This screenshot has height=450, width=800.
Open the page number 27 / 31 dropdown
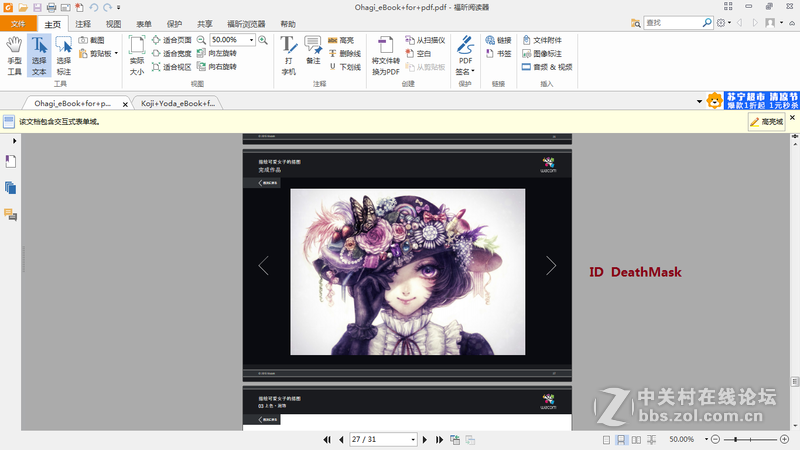[x=413, y=439]
